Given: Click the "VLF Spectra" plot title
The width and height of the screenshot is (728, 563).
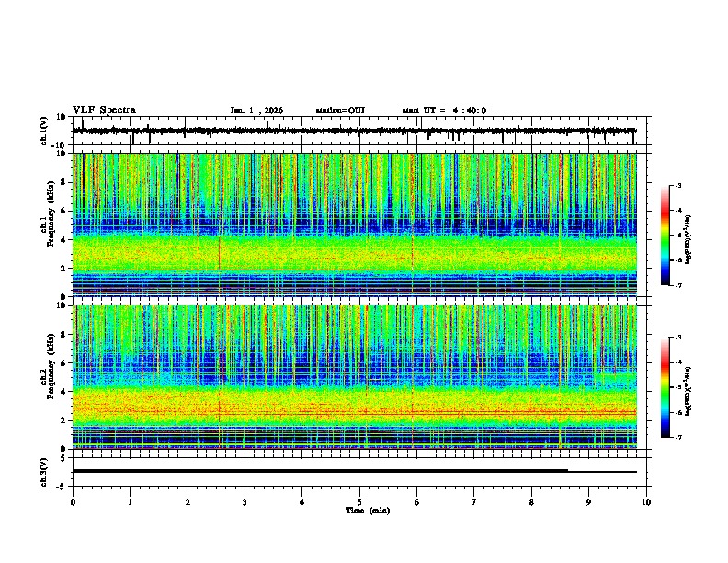Looking at the screenshot, I should (x=104, y=110).
